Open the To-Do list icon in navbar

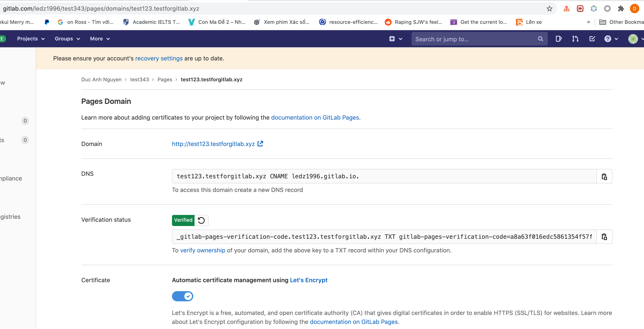pos(592,39)
